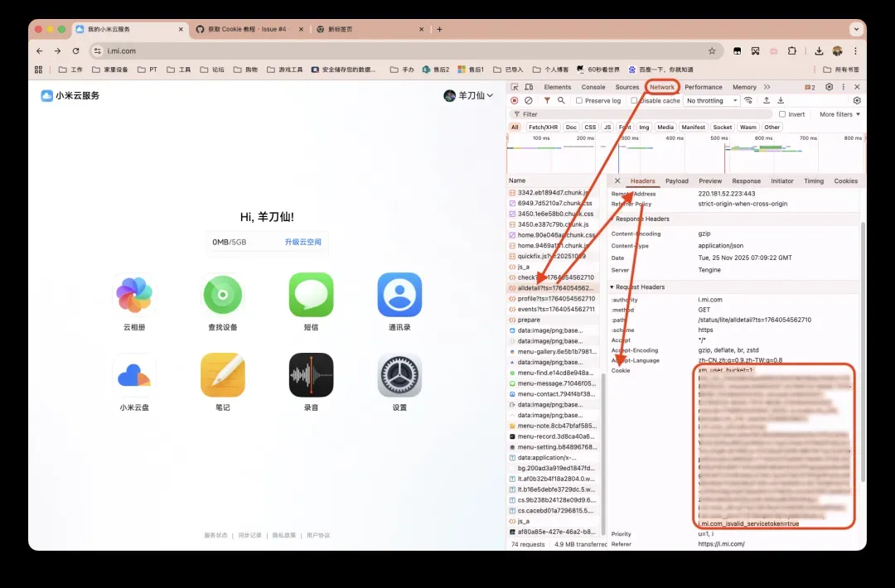Screen dimensions: 895x588
Task: Click the 用户协议 footer link
Action: (318, 535)
